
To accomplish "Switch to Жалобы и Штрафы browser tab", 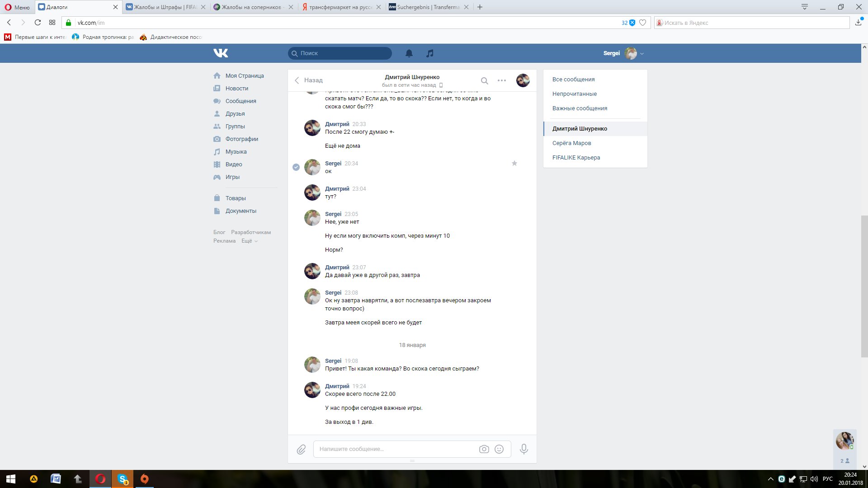I will click(x=165, y=7).
